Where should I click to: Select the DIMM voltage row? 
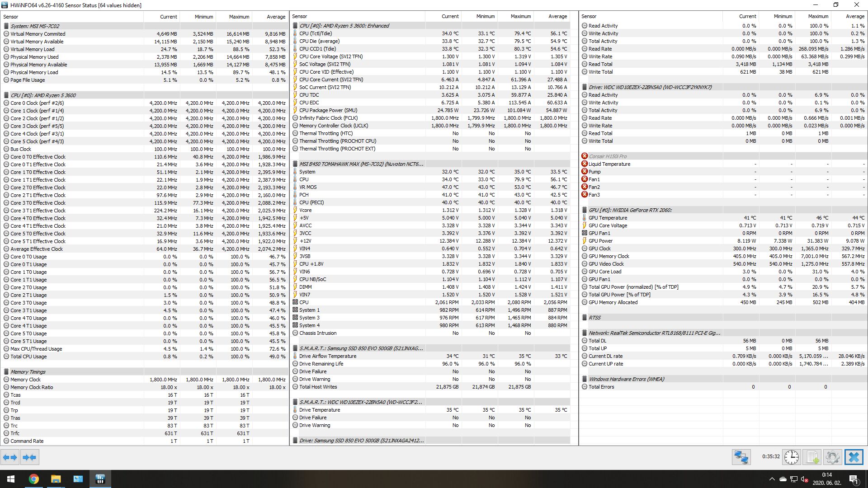(430, 287)
